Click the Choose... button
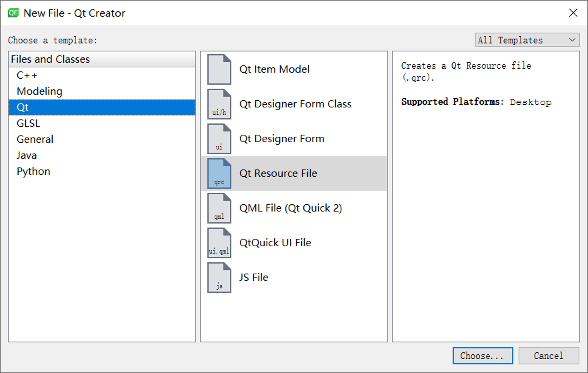Image resolution: width=588 pixels, height=373 pixels. (x=483, y=356)
